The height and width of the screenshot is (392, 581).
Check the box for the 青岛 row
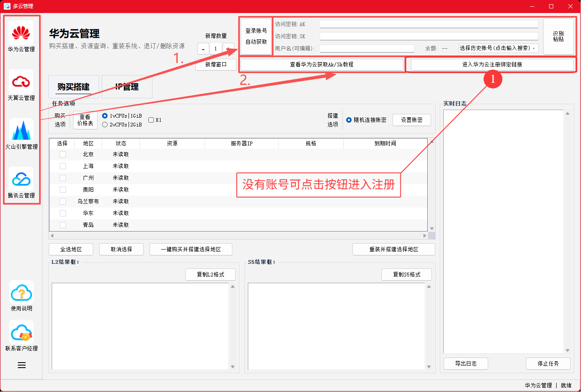(x=63, y=225)
